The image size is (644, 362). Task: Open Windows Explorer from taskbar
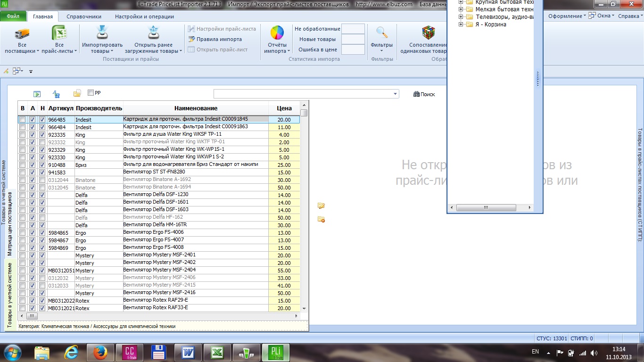coord(42,353)
